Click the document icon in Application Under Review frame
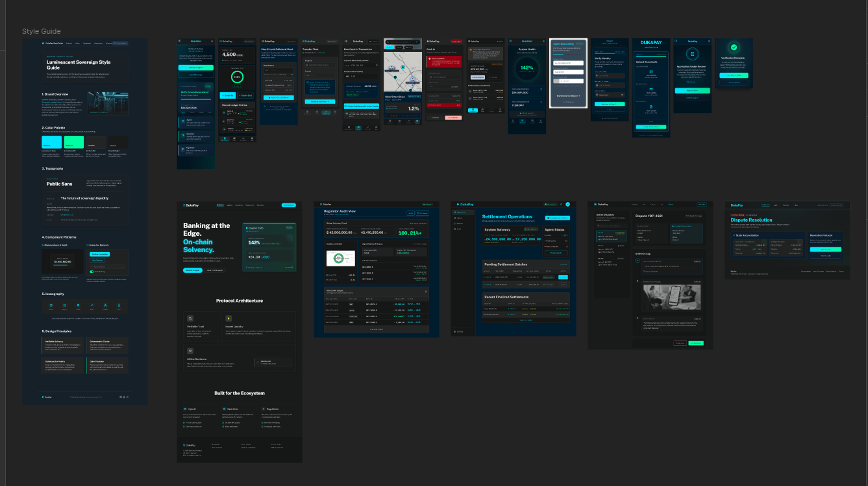Screen dimensions: 868x486 click(693, 55)
